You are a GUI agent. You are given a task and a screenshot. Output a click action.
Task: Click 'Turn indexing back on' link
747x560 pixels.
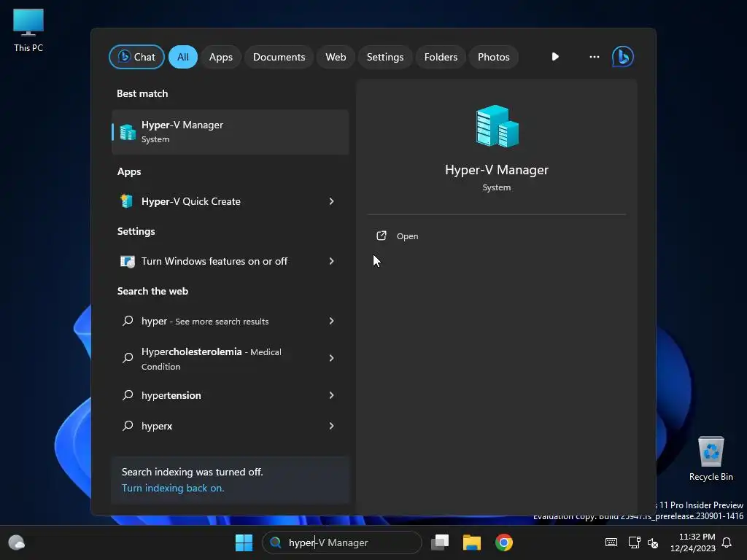pos(172,488)
